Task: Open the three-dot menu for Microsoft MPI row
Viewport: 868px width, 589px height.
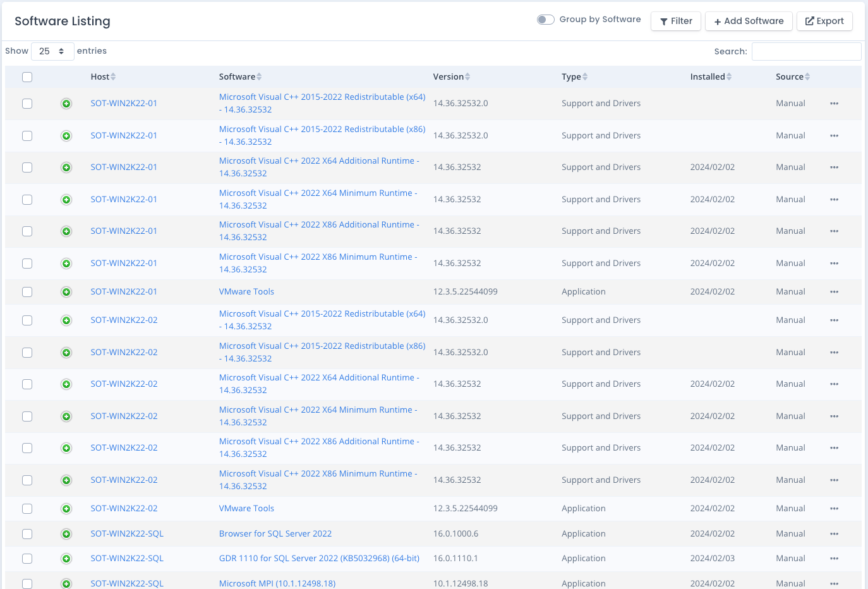Action: pyautogui.click(x=834, y=584)
